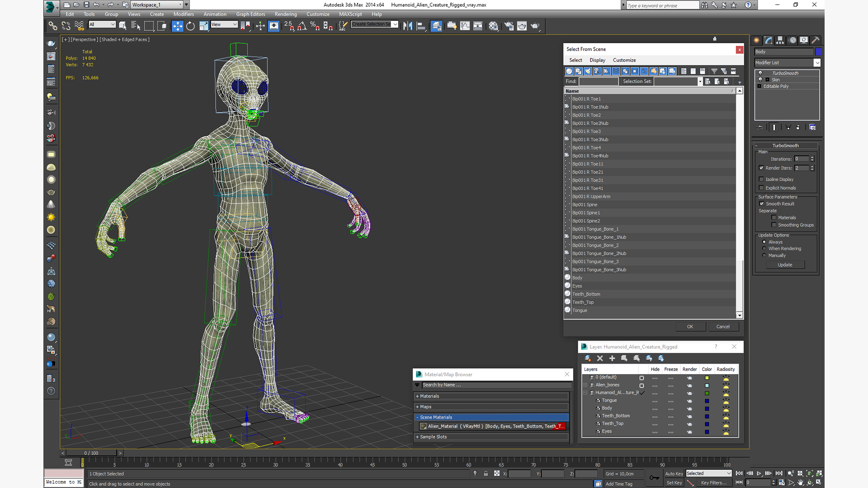Image resolution: width=868 pixels, height=488 pixels.
Task: Open Select by Name from main toolbar
Action: point(136,26)
